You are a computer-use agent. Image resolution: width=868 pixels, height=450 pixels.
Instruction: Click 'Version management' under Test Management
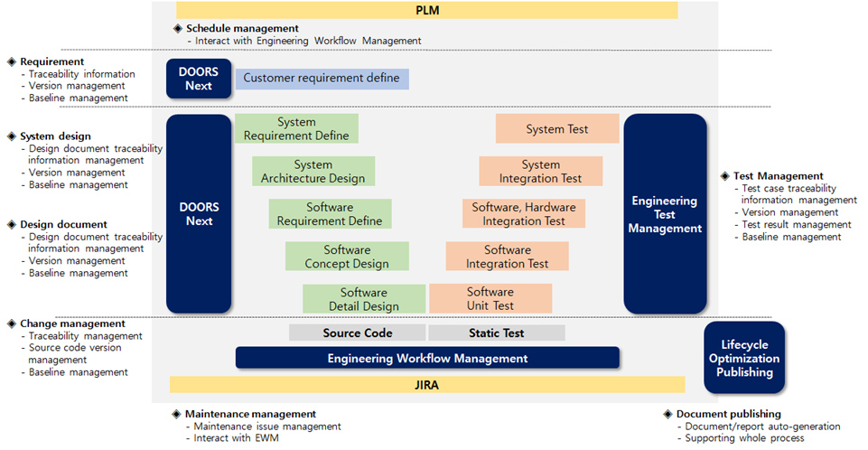coord(790,212)
